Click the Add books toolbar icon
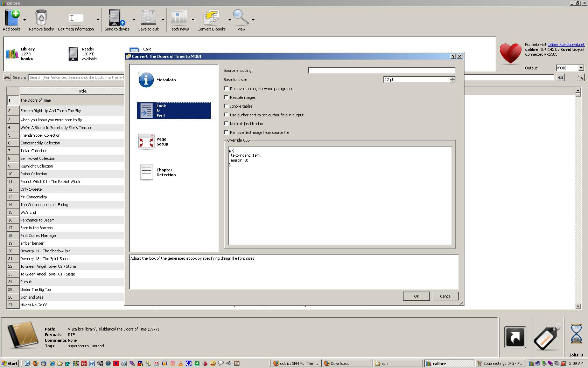Viewport: 588px width, 368px height. (x=12, y=18)
